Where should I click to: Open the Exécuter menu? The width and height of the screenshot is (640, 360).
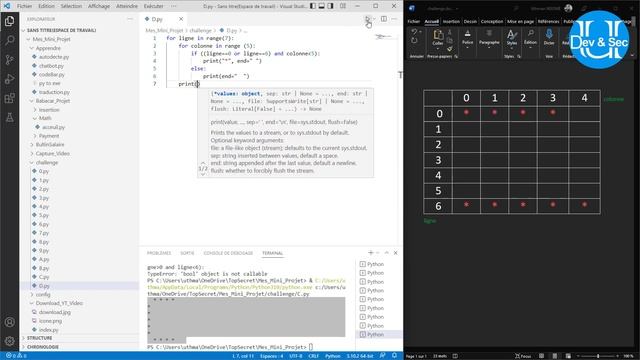(153, 6)
